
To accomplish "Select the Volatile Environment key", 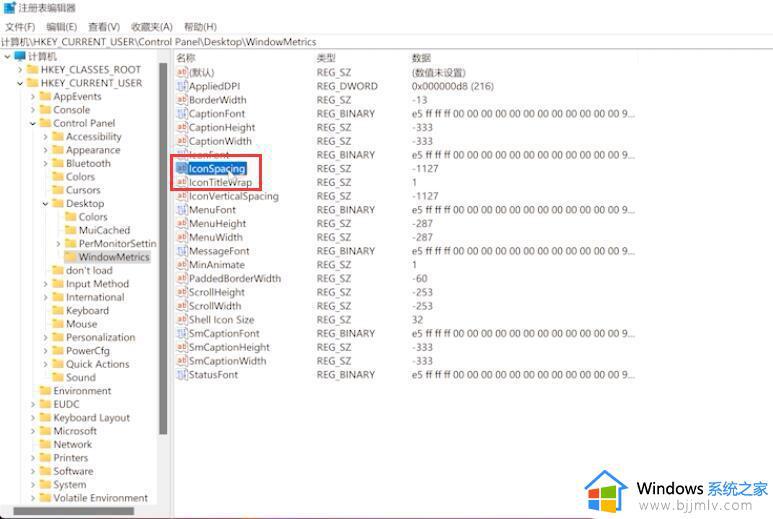I will (x=100, y=498).
